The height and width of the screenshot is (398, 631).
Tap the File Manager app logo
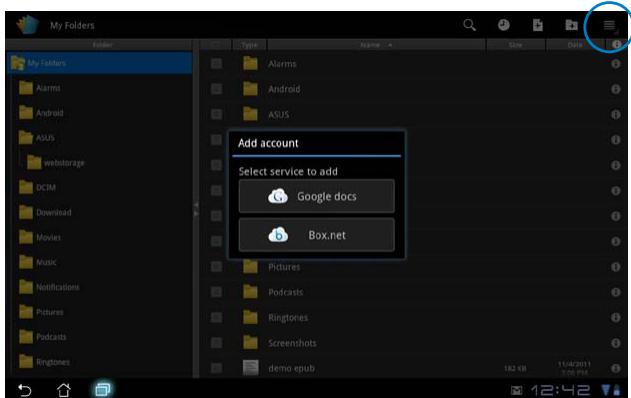(27, 25)
